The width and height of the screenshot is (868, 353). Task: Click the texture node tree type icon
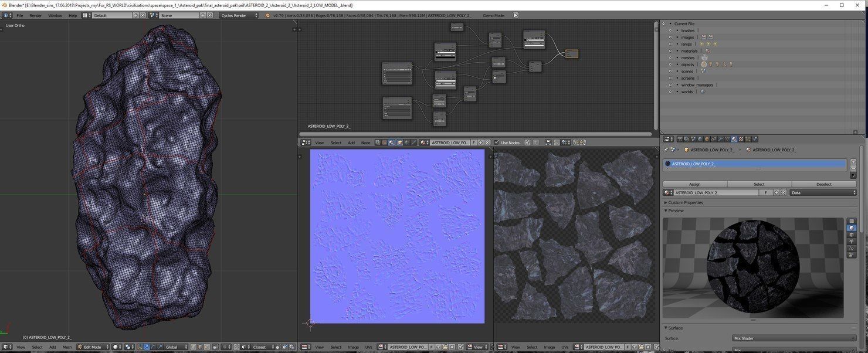coord(384,142)
